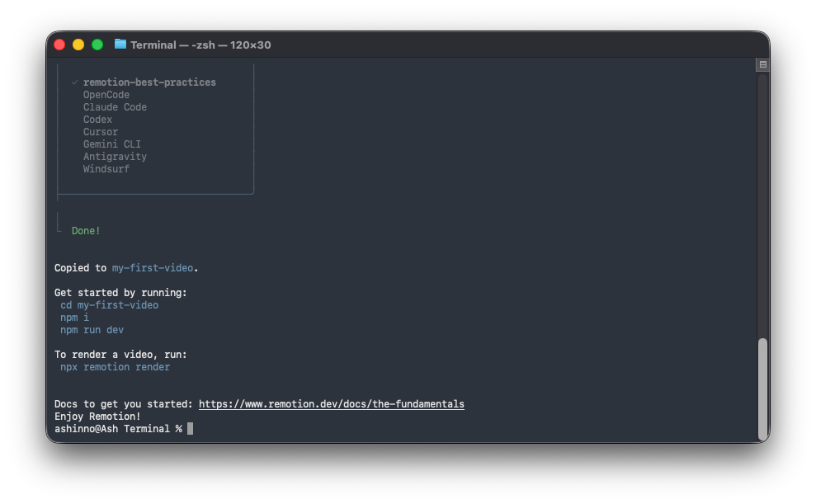The width and height of the screenshot is (816, 504).
Task: Click the Claude Code list entry
Action: coord(115,107)
